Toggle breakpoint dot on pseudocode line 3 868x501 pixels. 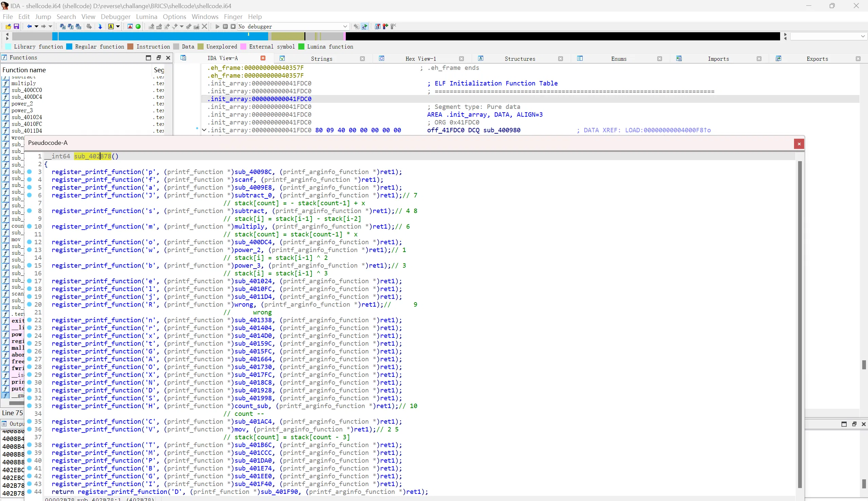tap(30, 172)
